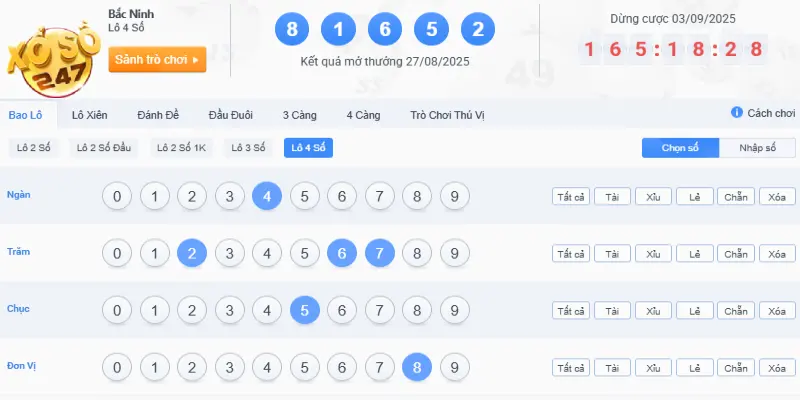Switch to the Lô Xiên tab
800x400 pixels.
point(90,115)
